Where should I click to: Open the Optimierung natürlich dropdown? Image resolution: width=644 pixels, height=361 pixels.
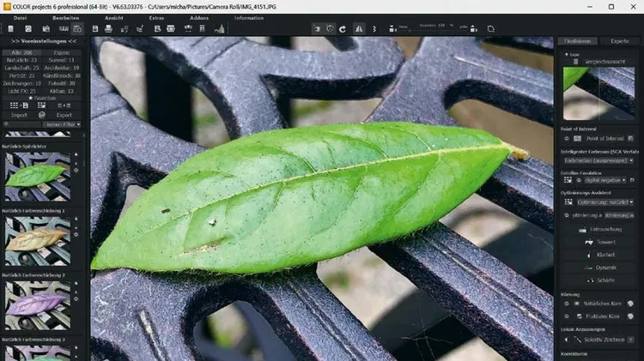605,202
